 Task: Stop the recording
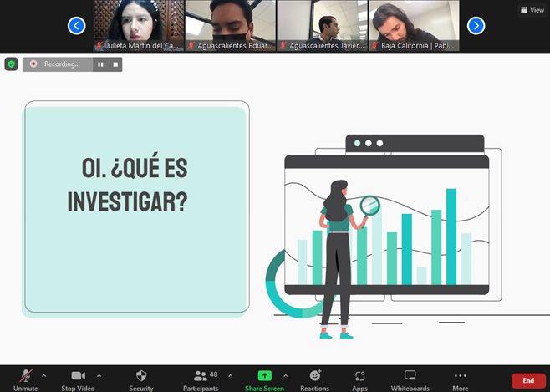click(x=115, y=64)
